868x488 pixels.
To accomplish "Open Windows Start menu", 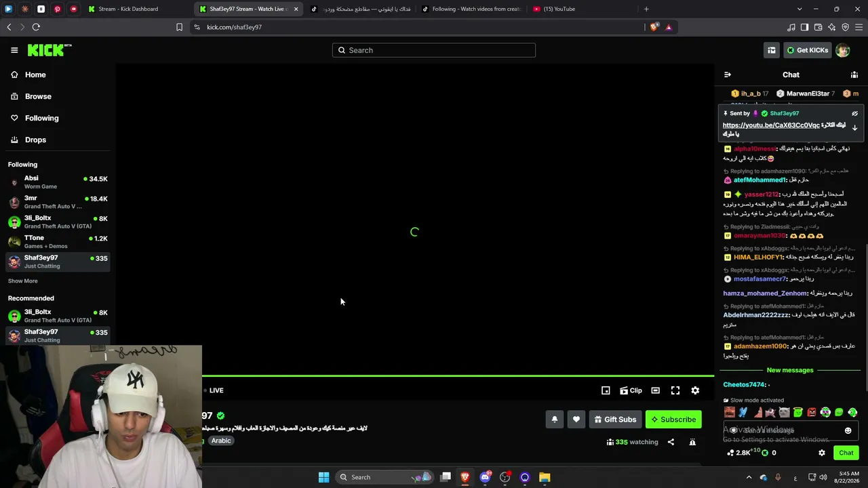I will coord(323,477).
